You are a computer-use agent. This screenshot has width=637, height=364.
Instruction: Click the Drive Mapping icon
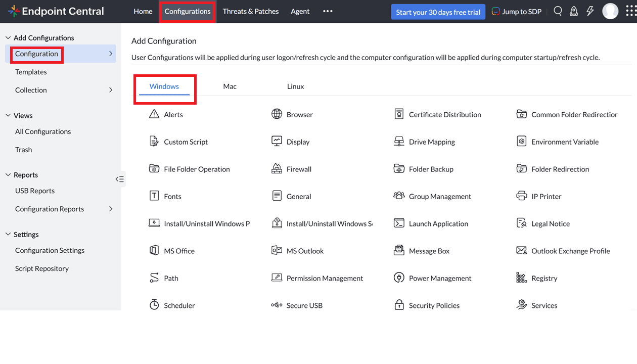pyautogui.click(x=399, y=142)
